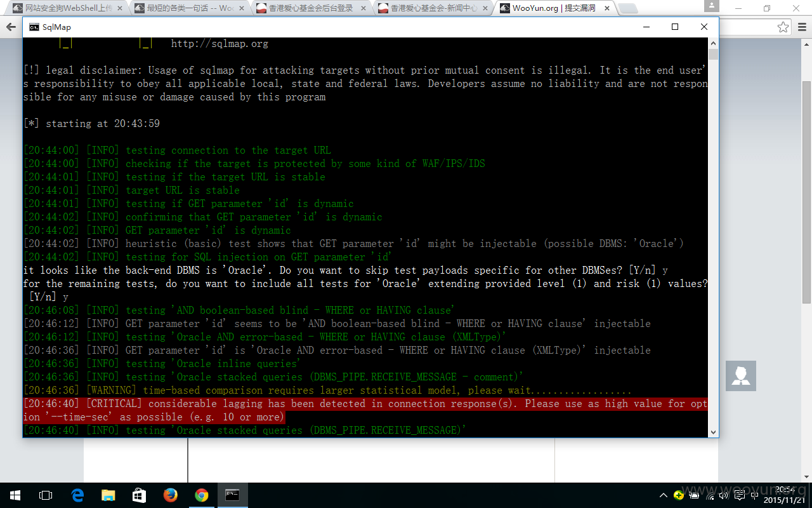Click the WARNING time-based comparison line
This screenshot has width=812, height=508.
tap(327, 391)
